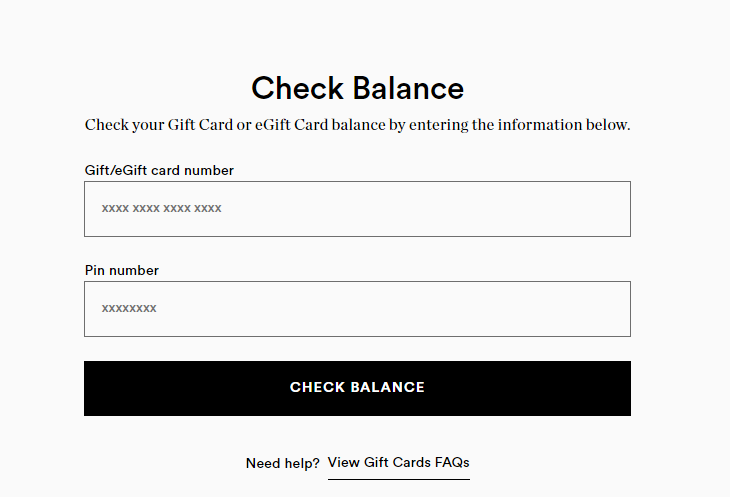The width and height of the screenshot is (730, 497).
Task: Select the 'xxxx xxxx xxxx xxxx' placeholder text
Action: pyautogui.click(x=161, y=209)
